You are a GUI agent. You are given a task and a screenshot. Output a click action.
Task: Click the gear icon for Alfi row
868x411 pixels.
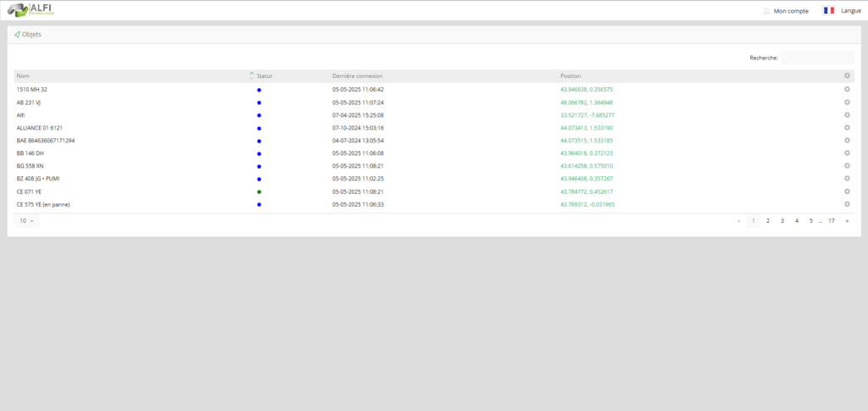(847, 114)
